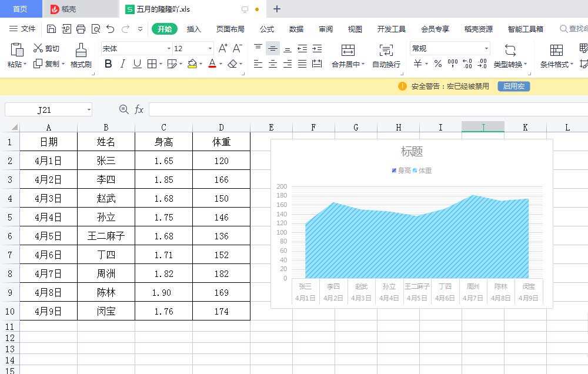The image size is (588, 374).
Task: Decrease indent icon
Action: coord(302,48)
